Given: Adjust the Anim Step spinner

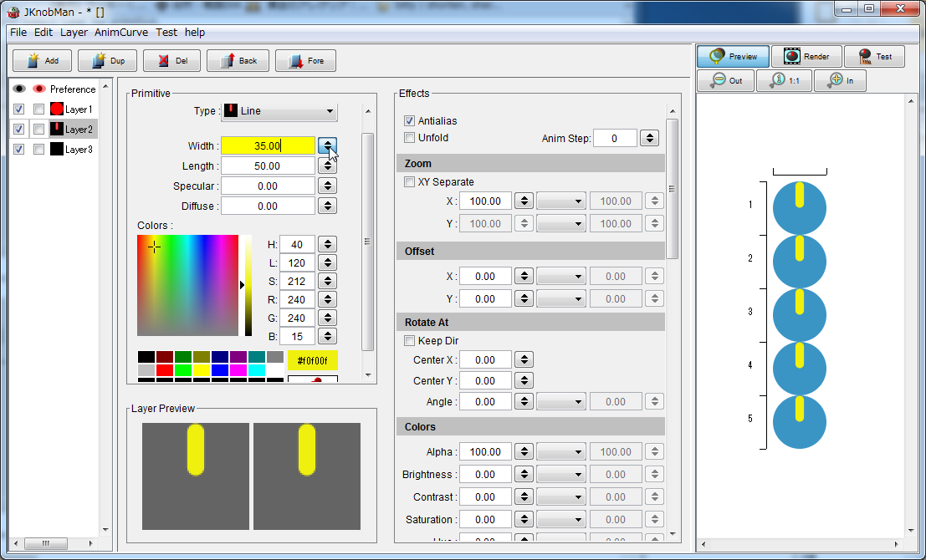Looking at the screenshot, I should pyautogui.click(x=650, y=138).
